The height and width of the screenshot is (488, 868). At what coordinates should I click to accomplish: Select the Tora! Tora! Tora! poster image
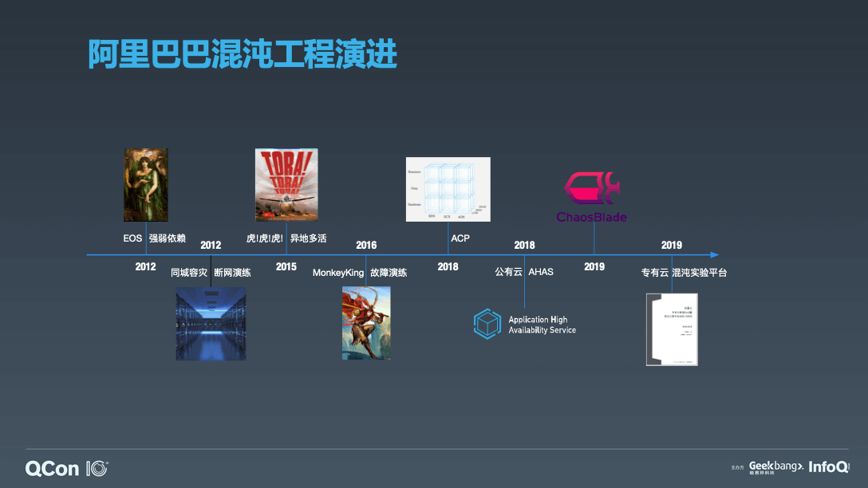pos(286,185)
